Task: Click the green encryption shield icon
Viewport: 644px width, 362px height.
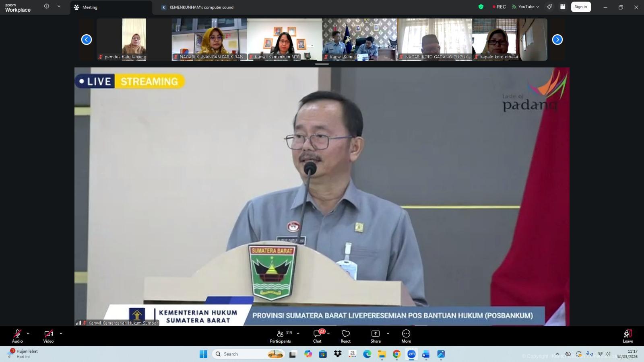Action: pyautogui.click(x=481, y=7)
